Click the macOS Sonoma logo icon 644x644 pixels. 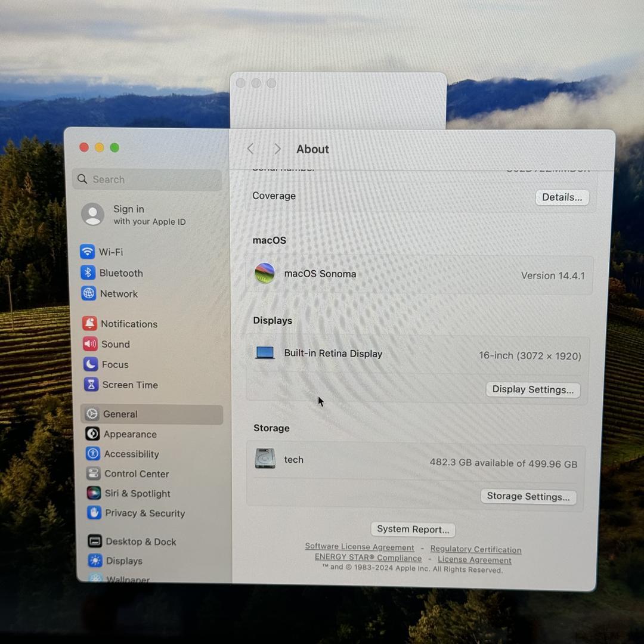tap(265, 273)
